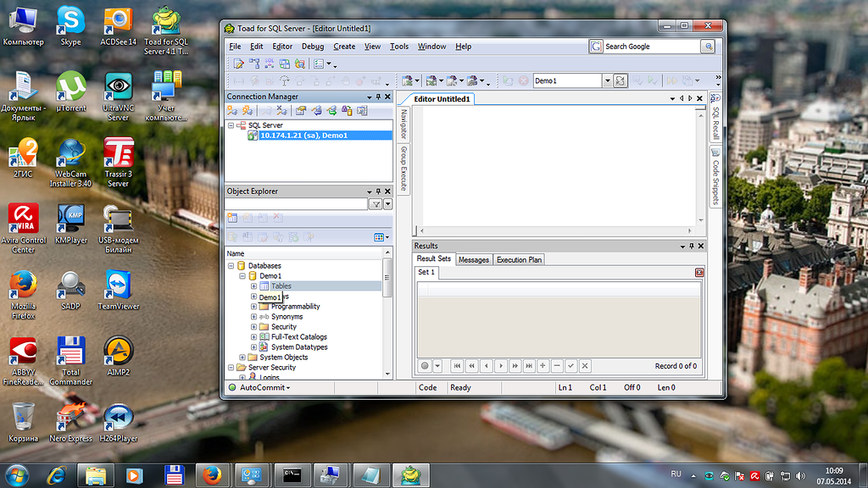Viewport: 868px width, 488px height.
Task: Switch to the Messages tab
Action: 474,260
